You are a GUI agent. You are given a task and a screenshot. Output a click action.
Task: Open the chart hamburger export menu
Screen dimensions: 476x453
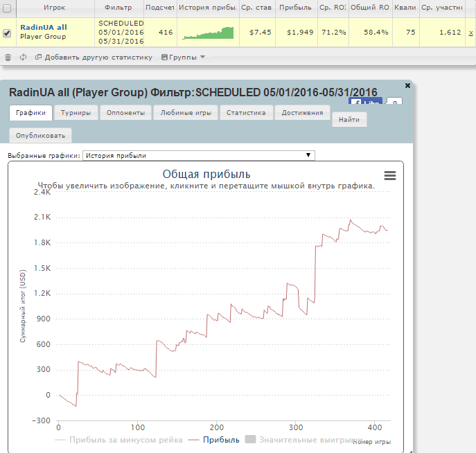click(x=390, y=176)
